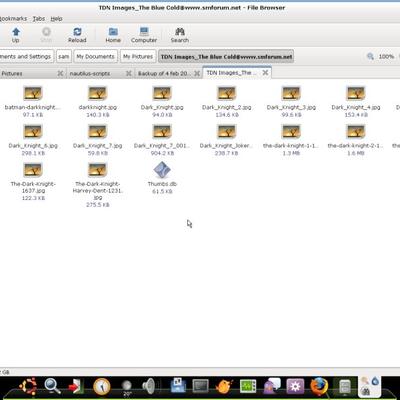The image size is (400, 400).
Task: Select the Dark_Knight_2.jpg file icon
Action: [227, 93]
